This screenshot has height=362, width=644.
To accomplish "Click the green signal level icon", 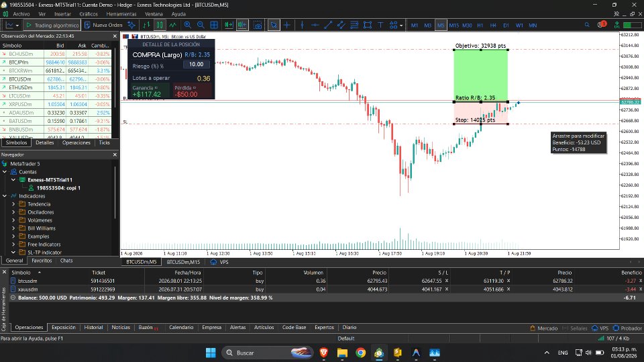I will (616, 25).
